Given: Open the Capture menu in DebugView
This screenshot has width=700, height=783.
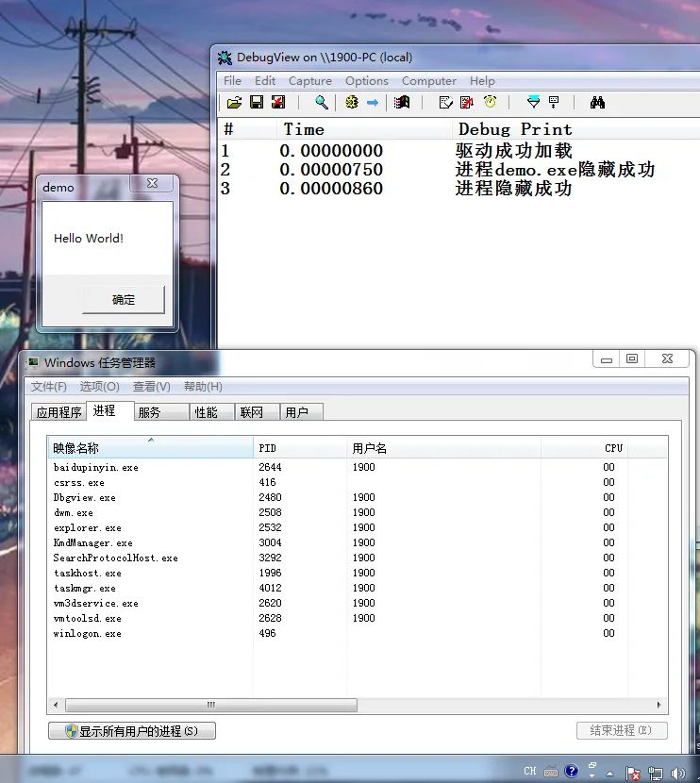Looking at the screenshot, I should [310, 80].
